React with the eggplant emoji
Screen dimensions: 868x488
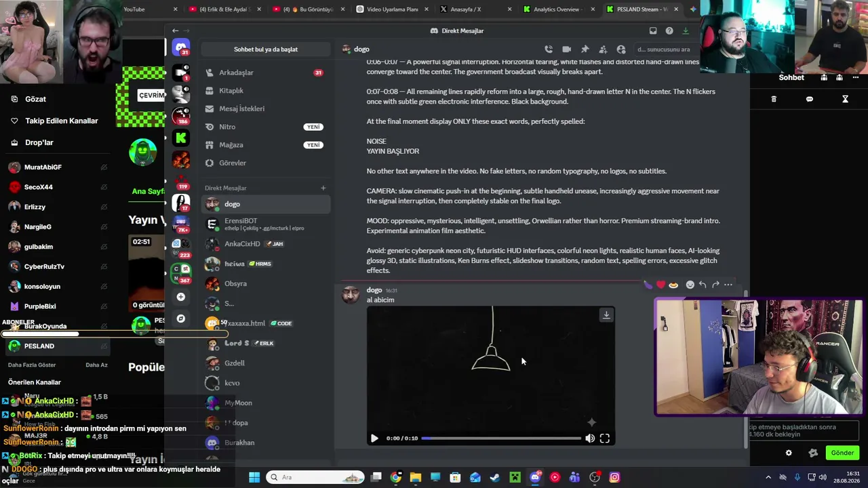point(649,285)
